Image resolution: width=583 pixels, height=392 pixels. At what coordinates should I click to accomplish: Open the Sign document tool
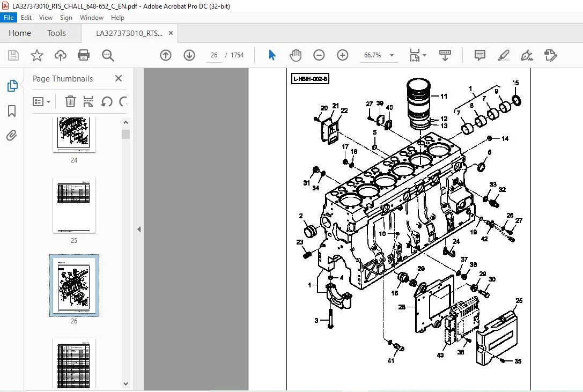(527, 55)
